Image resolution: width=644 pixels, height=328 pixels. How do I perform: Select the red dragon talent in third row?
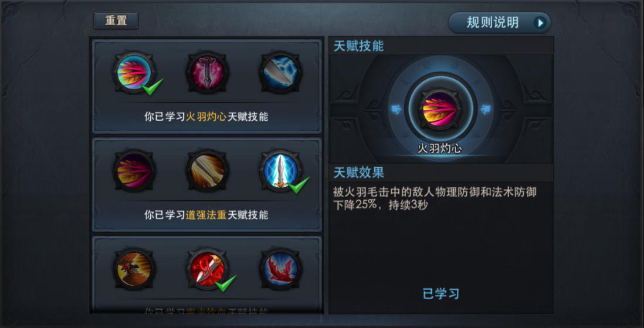(280, 269)
